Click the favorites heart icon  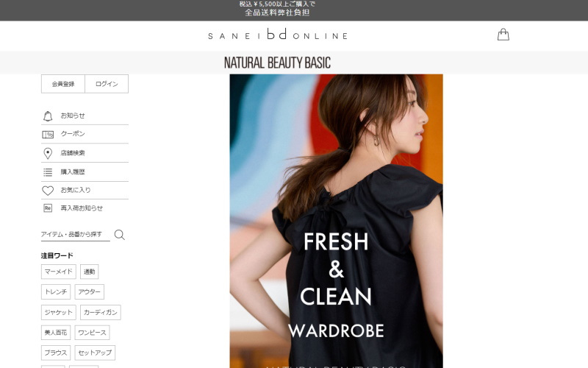coord(48,191)
